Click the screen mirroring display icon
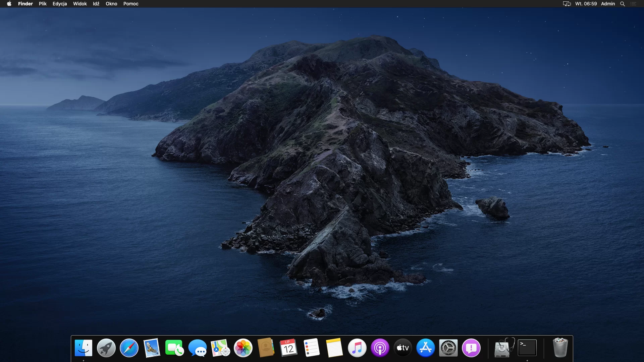Viewport: 644px width, 362px height. (x=567, y=4)
